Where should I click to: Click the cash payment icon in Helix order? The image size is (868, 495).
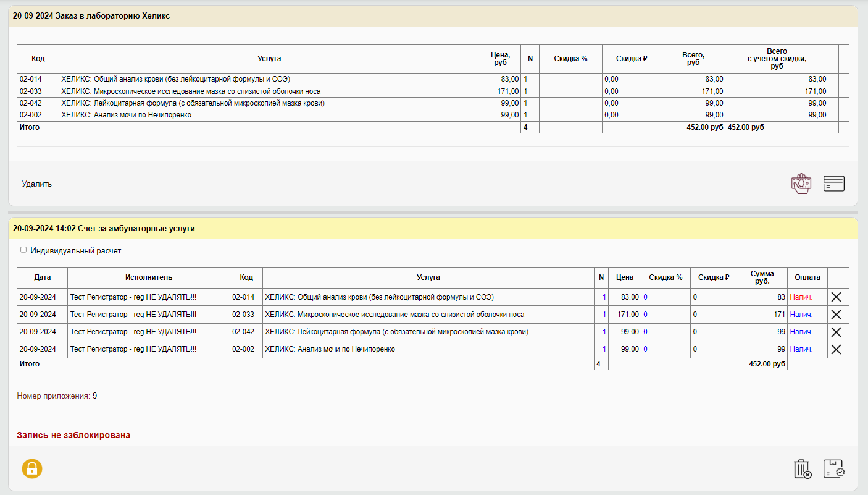tap(801, 184)
